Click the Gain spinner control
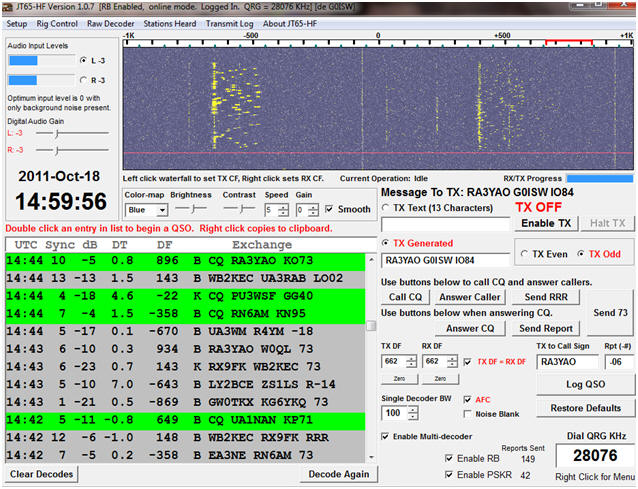The height and width of the screenshot is (489, 638). 307,210
